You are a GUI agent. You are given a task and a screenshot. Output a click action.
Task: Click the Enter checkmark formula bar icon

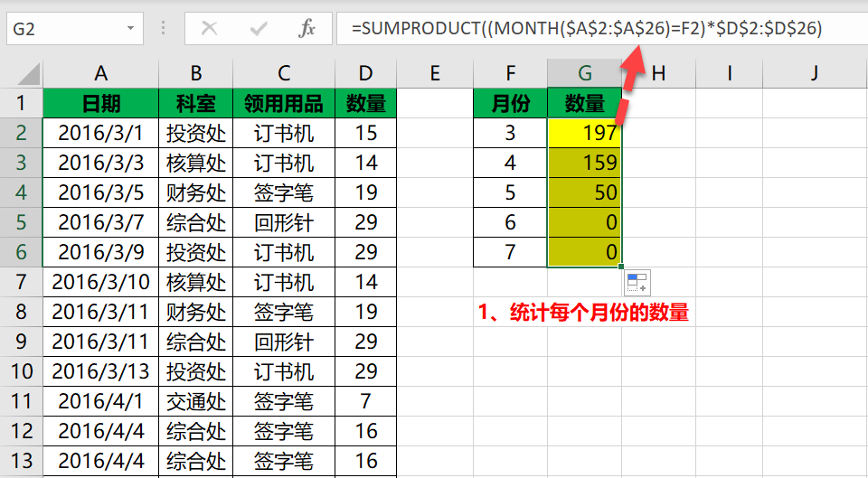click(x=258, y=28)
